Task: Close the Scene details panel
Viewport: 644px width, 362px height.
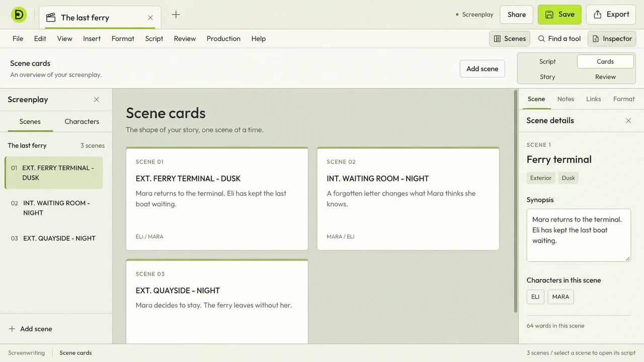Action: tap(628, 121)
